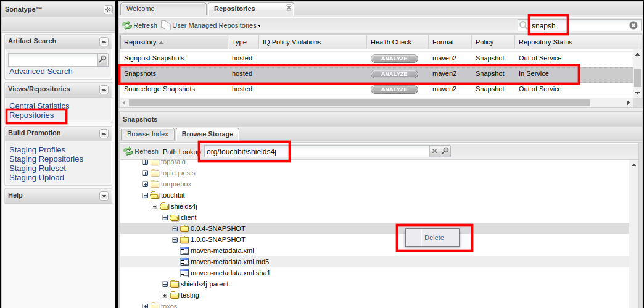Open the Repositories link in sidebar
The width and height of the screenshot is (644, 308).
coord(31,115)
